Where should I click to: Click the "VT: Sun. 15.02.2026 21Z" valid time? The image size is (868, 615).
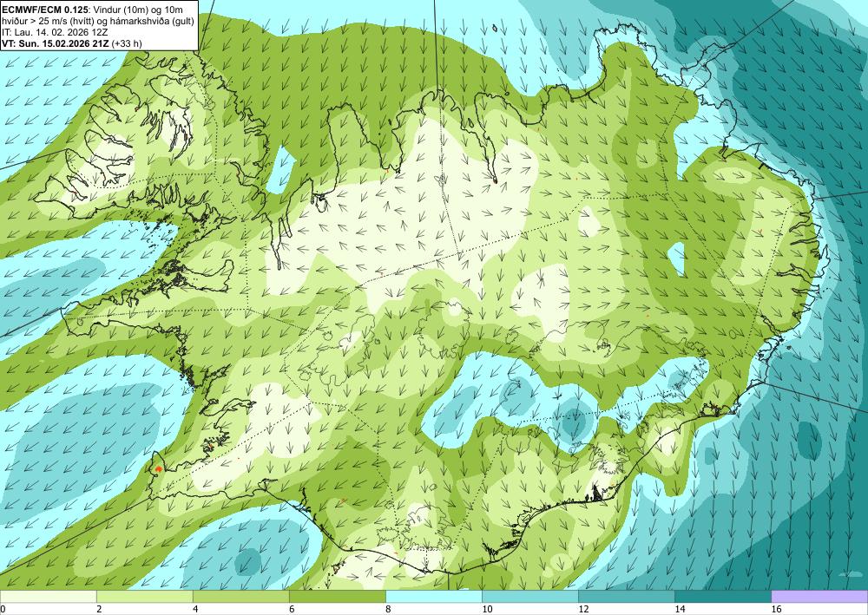[56, 43]
